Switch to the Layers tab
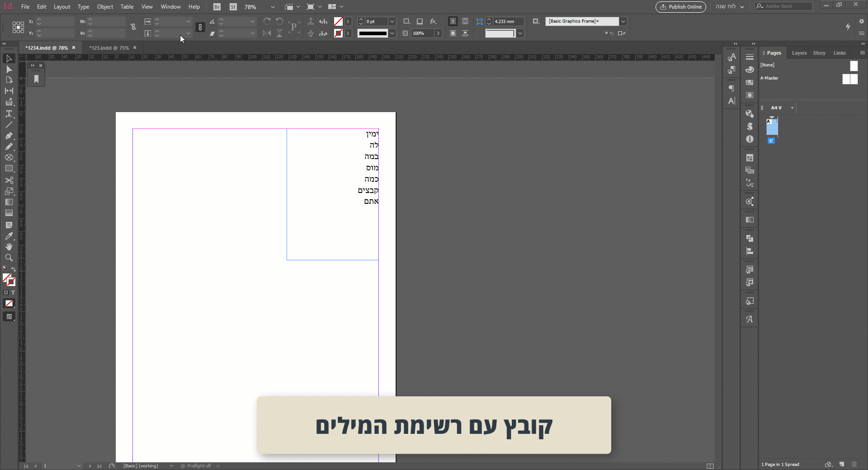The image size is (868, 470). pos(799,53)
